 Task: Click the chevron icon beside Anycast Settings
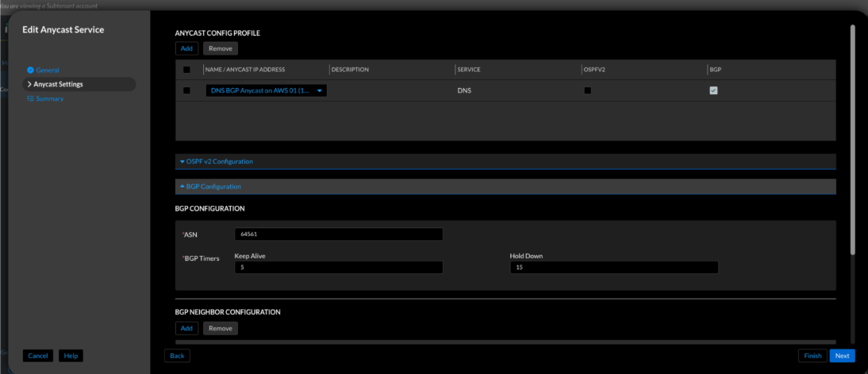(29, 85)
